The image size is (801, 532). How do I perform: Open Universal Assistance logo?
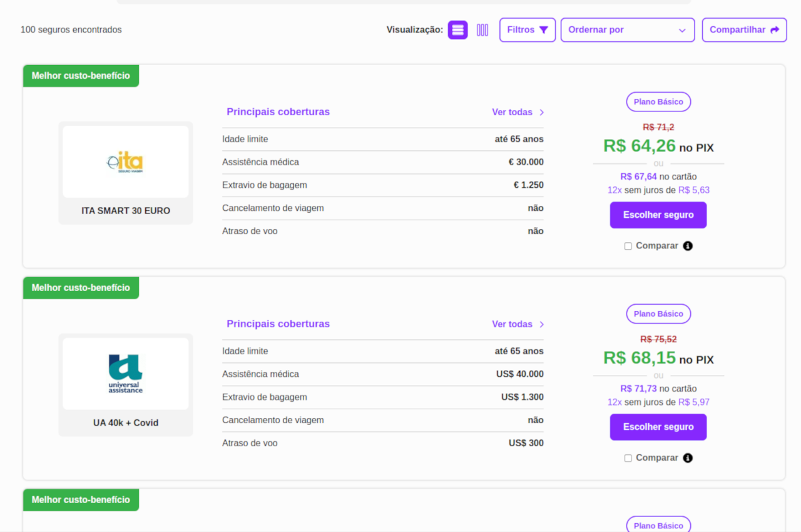pyautogui.click(x=126, y=374)
